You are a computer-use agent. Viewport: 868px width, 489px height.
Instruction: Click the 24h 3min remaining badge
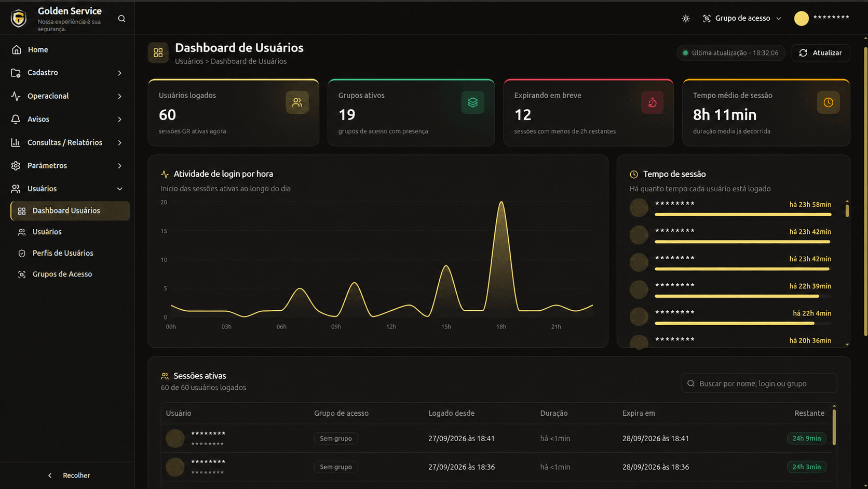coord(806,467)
